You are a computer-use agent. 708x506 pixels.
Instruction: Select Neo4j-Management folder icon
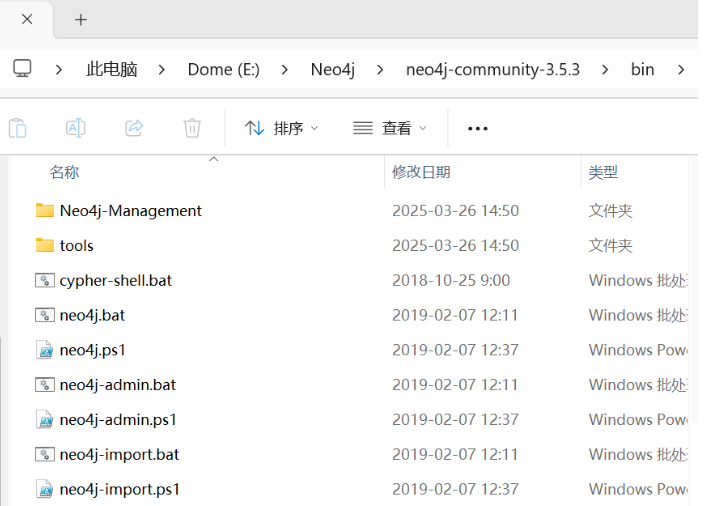tap(45, 210)
